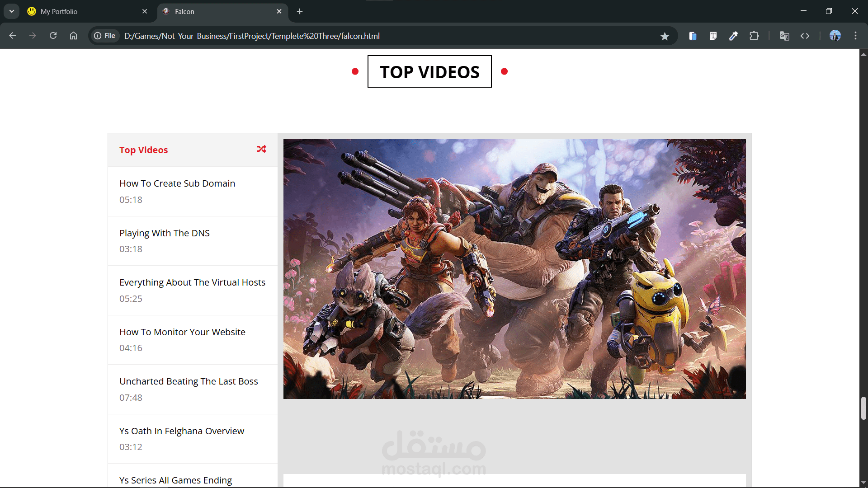The image size is (868, 488).
Task: Open the Extensions puzzle-piece menu
Action: [754, 36]
